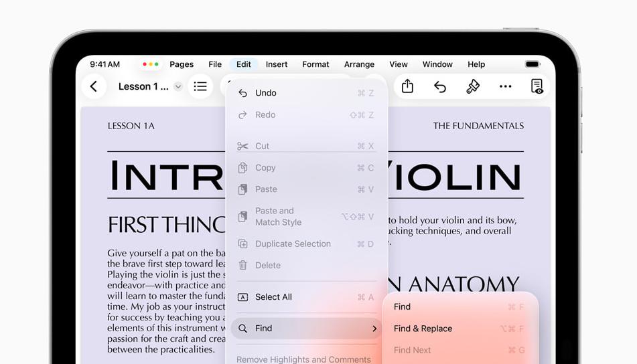Click the Copy icon in Edit menu

(242, 167)
